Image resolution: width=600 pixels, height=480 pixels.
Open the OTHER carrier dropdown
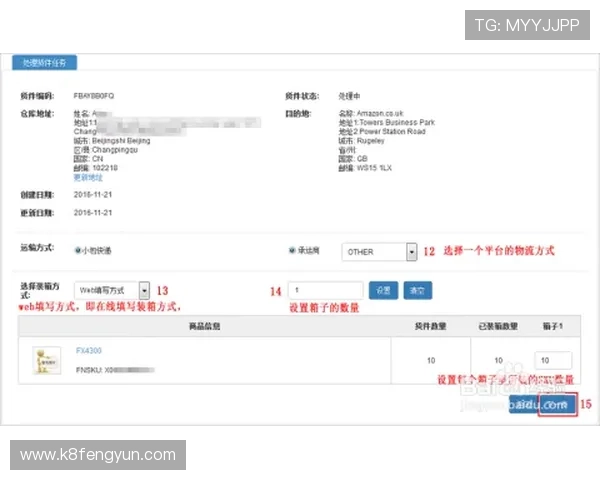coord(379,252)
